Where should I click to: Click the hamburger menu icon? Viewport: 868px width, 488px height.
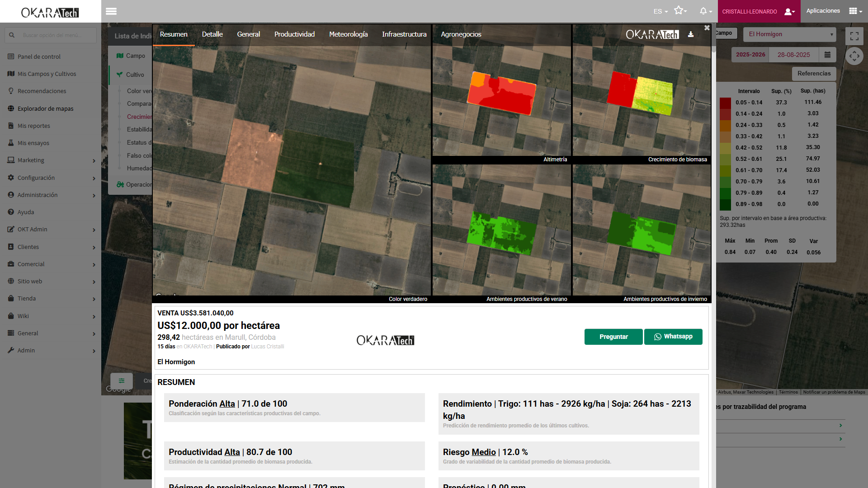coord(111,11)
